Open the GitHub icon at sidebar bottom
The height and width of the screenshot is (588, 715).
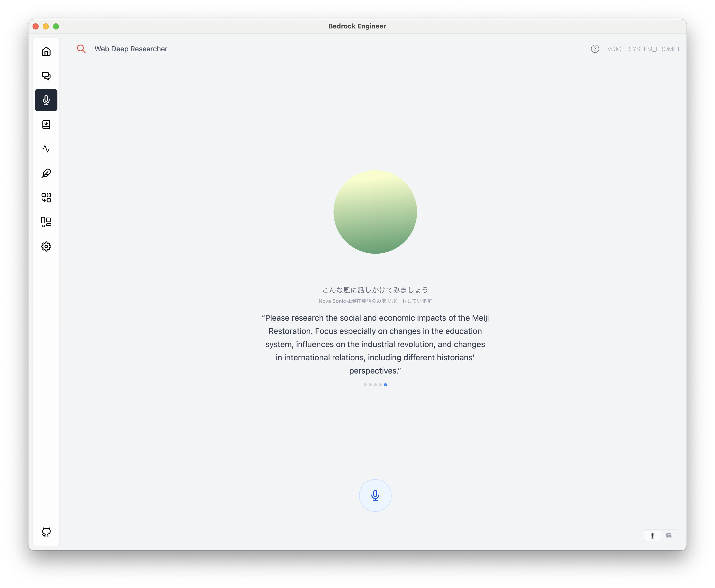(46, 532)
